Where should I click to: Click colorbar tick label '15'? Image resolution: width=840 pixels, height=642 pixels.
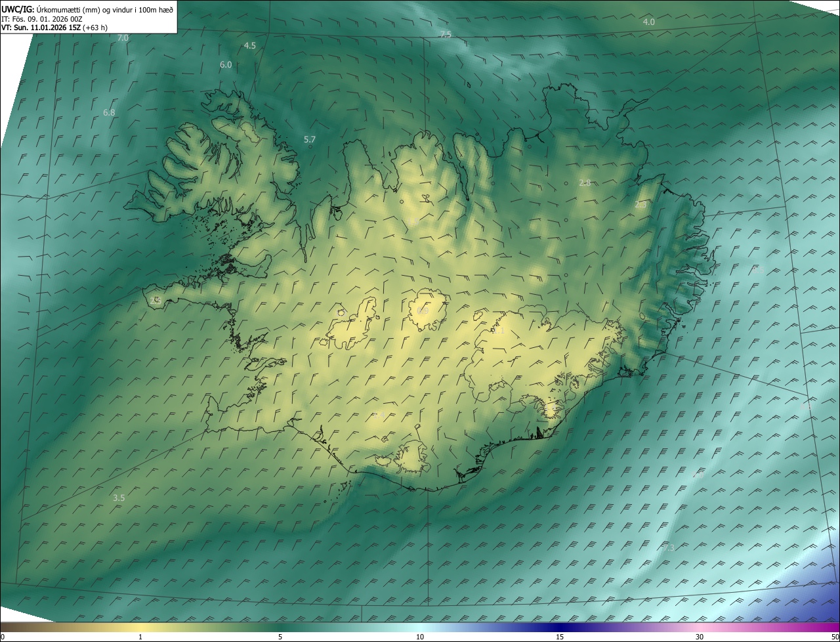pyautogui.click(x=560, y=637)
